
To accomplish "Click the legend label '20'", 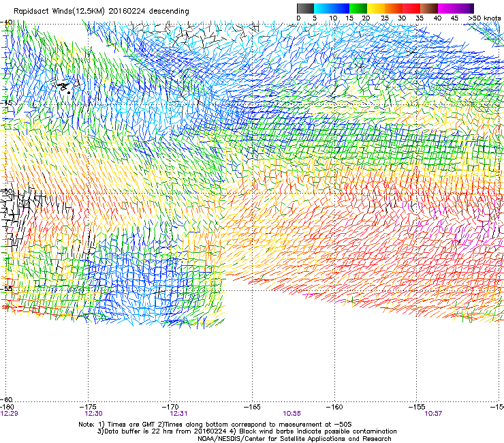I will click(366, 18).
